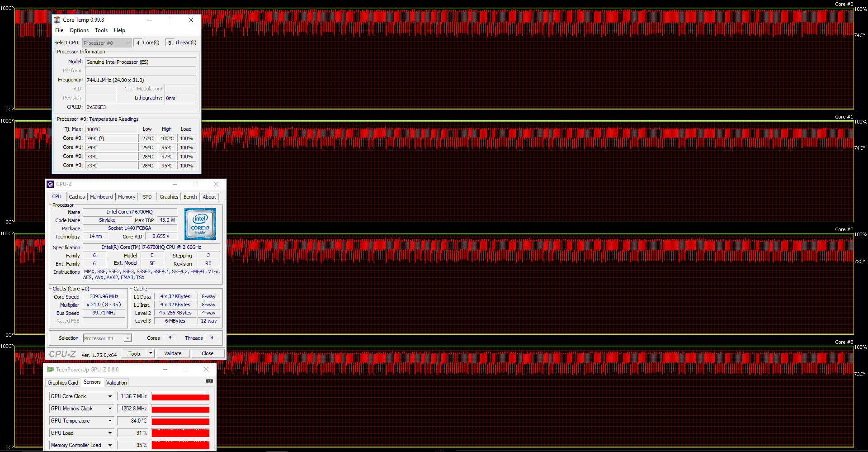The height and width of the screenshot is (452, 868).
Task: Click the Core #0 temperature 74°C (!) reading
Action: pyautogui.click(x=111, y=138)
